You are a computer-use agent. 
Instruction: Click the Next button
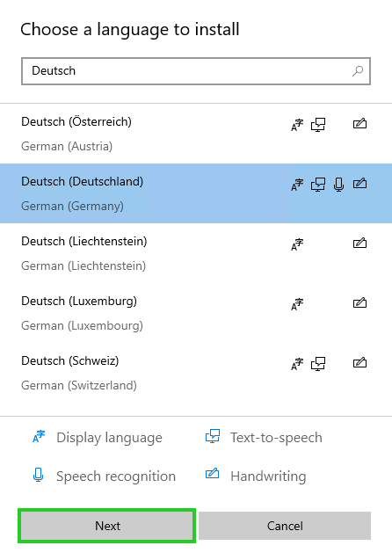pyautogui.click(x=106, y=526)
